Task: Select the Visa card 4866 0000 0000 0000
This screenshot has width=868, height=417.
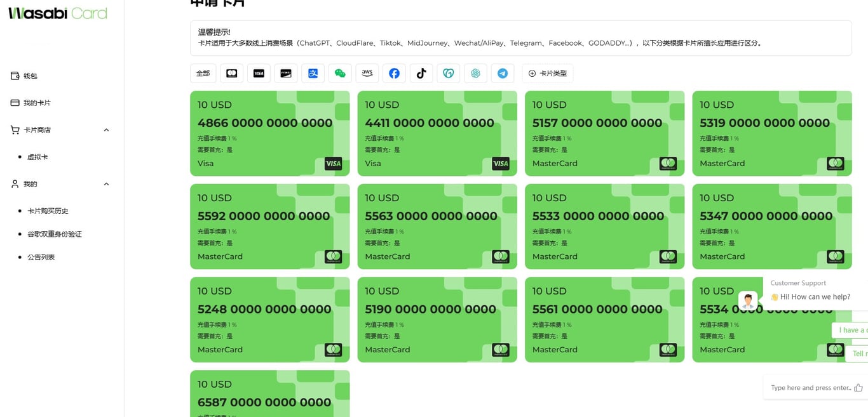Action: (270, 133)
